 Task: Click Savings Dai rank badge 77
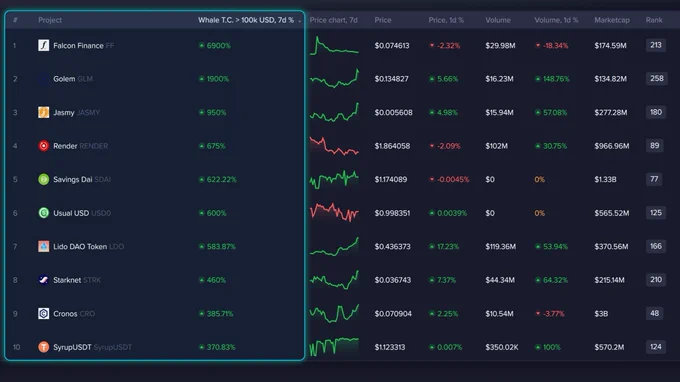(654, 179)
